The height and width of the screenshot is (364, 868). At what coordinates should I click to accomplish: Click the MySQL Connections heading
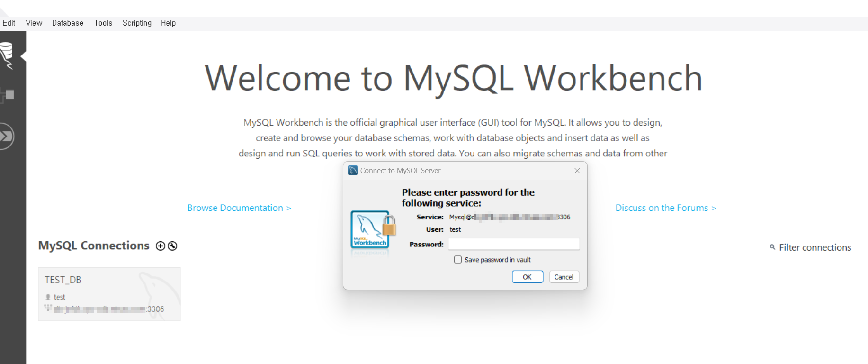tap(94, 246)
